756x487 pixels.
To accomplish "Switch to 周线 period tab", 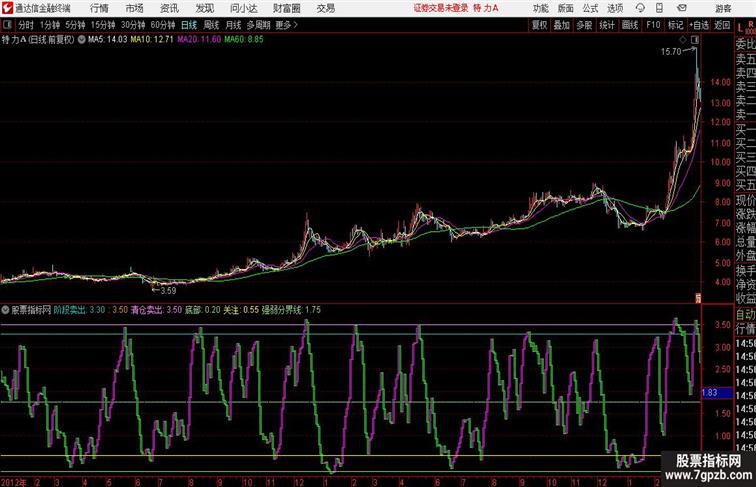I will coord(211,25).
